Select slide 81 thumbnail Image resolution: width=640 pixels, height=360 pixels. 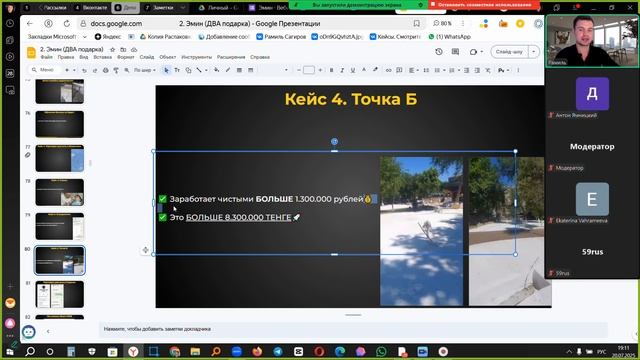60,294
